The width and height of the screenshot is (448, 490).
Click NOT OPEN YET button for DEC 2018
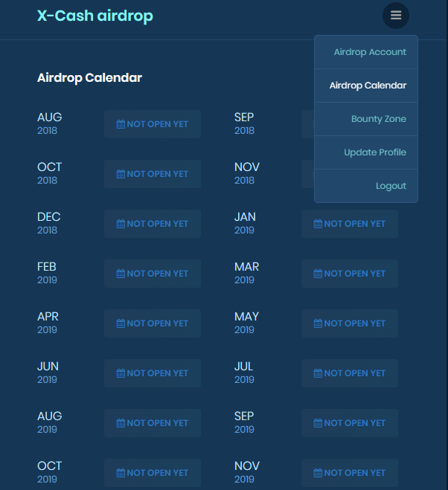[153, 224]
